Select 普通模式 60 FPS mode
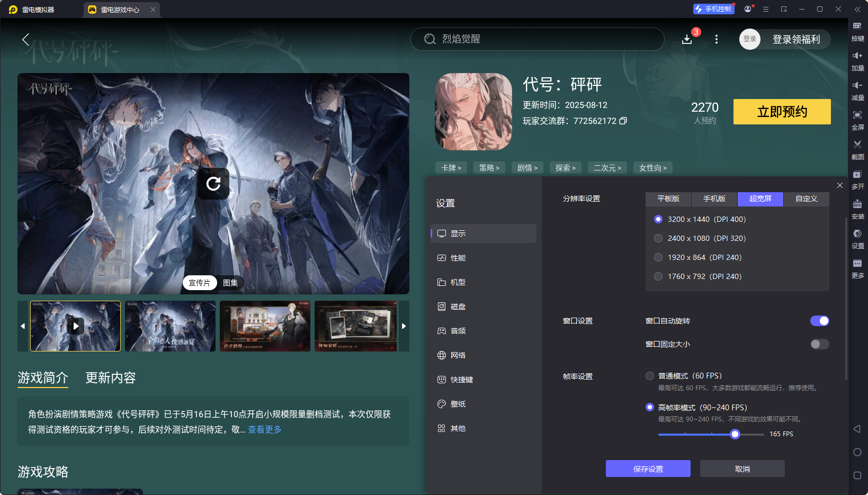Viewport: 868px width, 495px height. coord(650,375)
